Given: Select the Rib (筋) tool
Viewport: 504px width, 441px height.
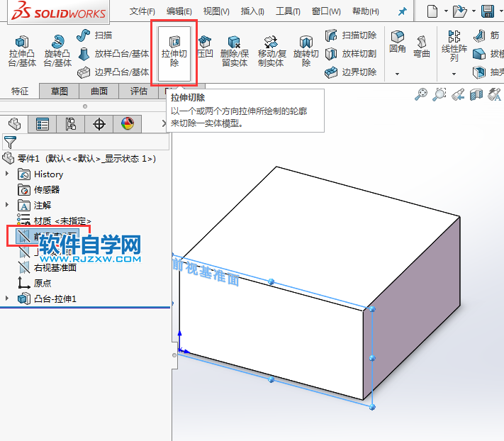Looking at the screenshot, I should (x=486, y=35).
